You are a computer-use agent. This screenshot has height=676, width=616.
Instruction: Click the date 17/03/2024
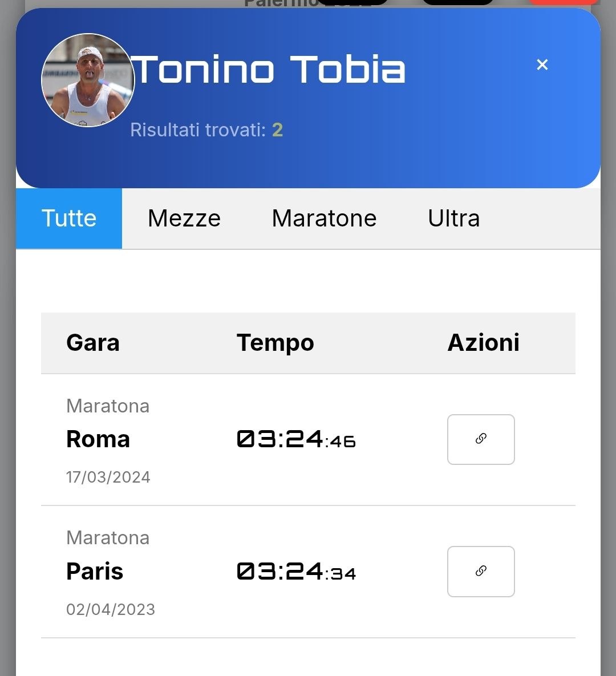pos(108,477)
